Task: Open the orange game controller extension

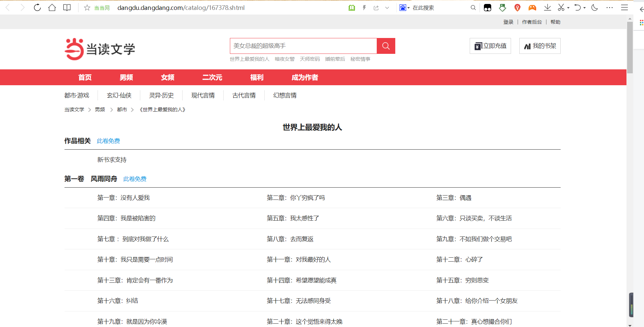Action: tap(532, 8)
